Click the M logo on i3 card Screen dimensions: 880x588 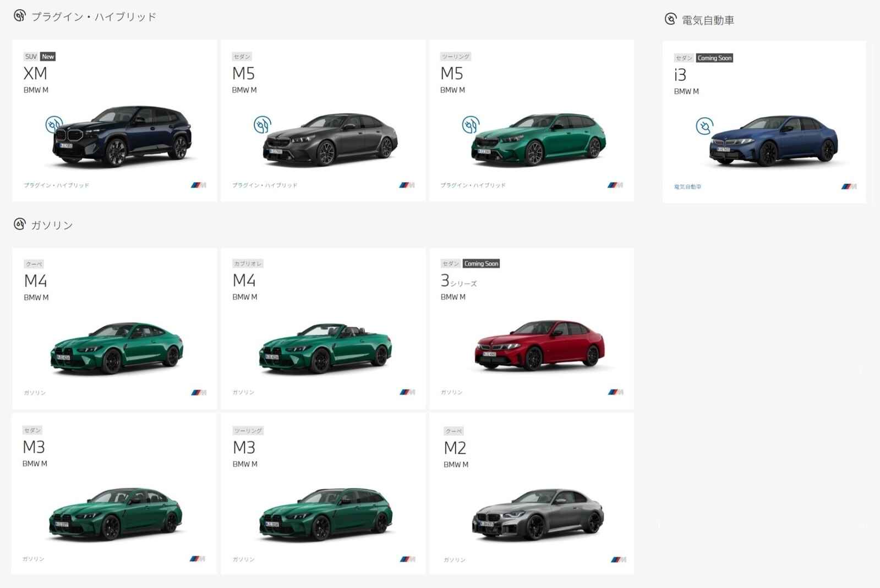tap(849, 186)
